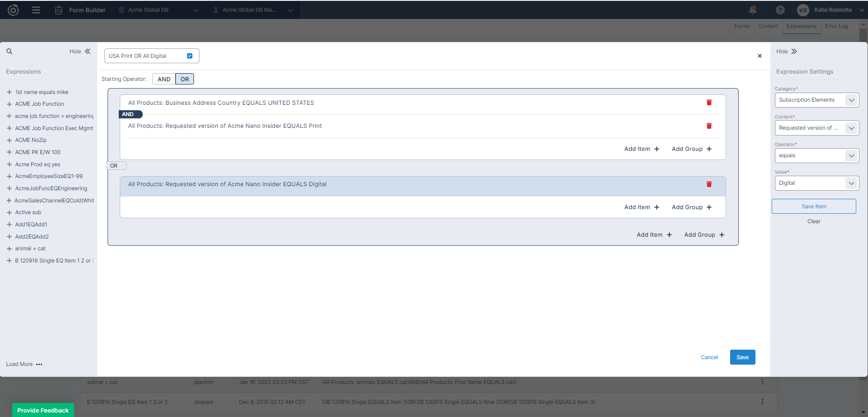Delete the Requested version EQUALS Print condition
This screenshot has width=868, height=417.
[x=709, y=126]
